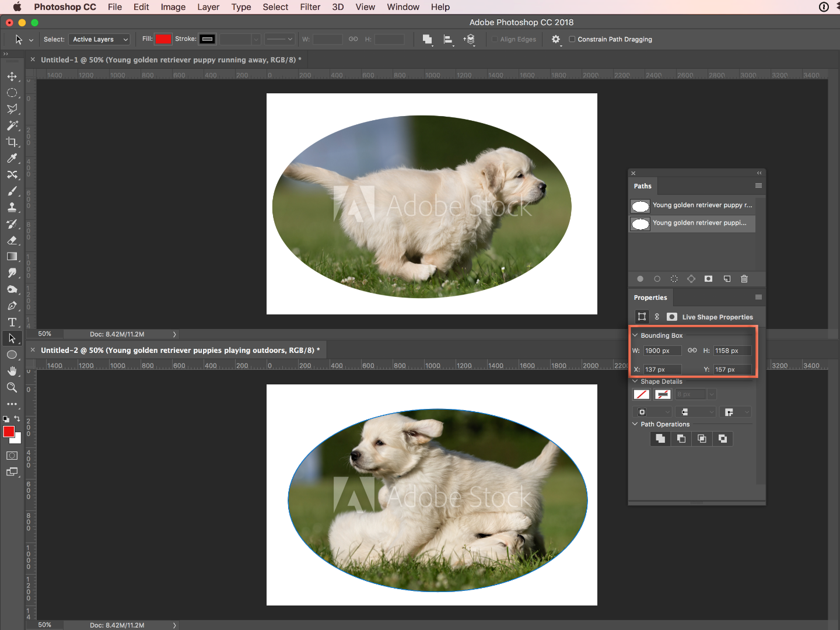840x630 pixels.
Task: Create new path icon
Action: 727,279
